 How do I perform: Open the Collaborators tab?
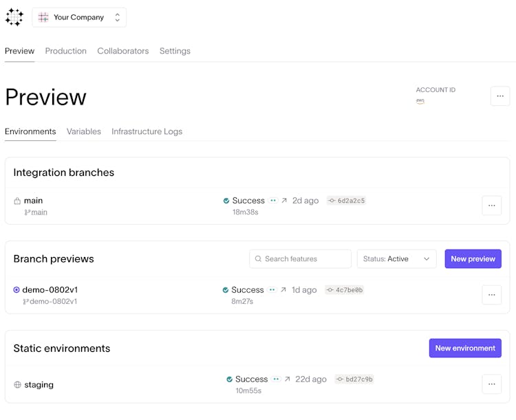click(x=123, y=51)
